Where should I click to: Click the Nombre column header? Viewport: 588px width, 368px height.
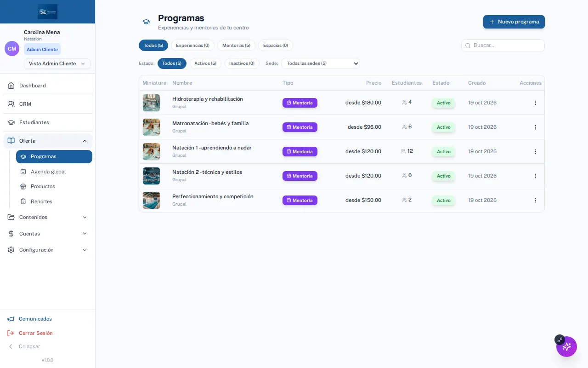click(182, 83)
